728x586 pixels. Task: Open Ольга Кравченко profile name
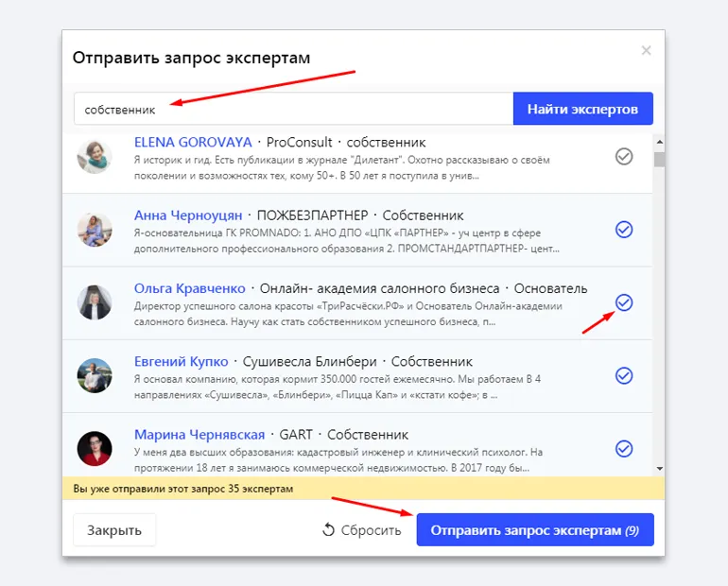tap(189, 288)
